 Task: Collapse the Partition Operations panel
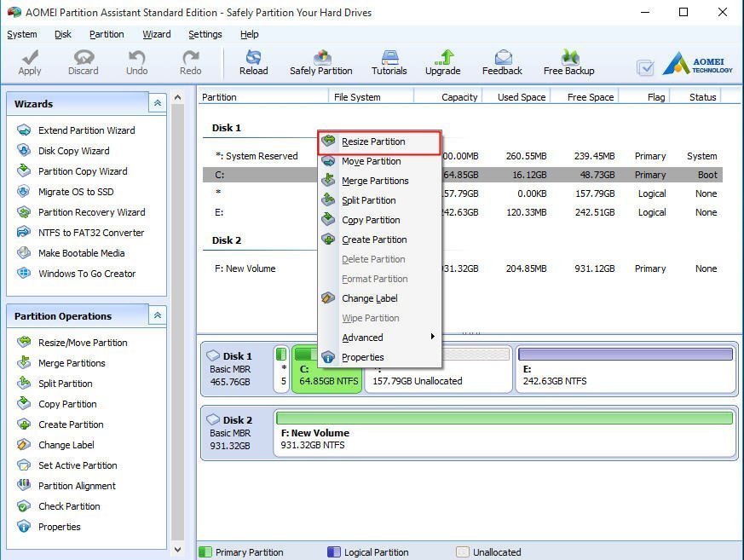point(158,315)
